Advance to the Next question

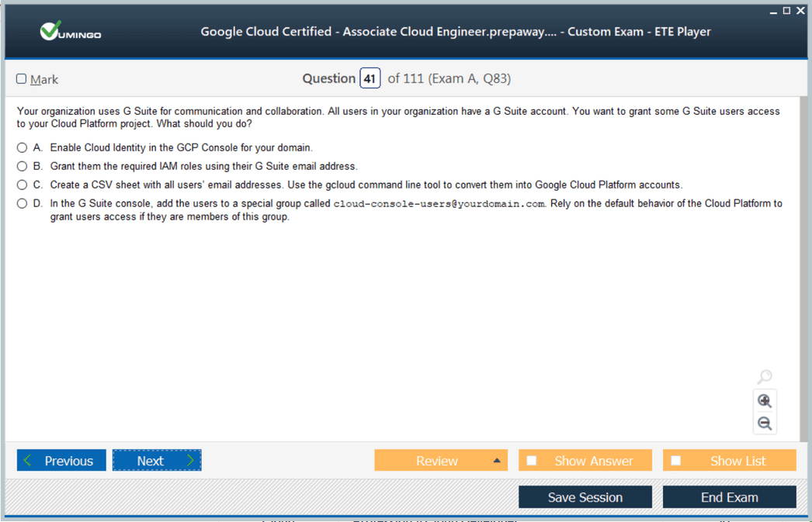click(x=157, y=461)
